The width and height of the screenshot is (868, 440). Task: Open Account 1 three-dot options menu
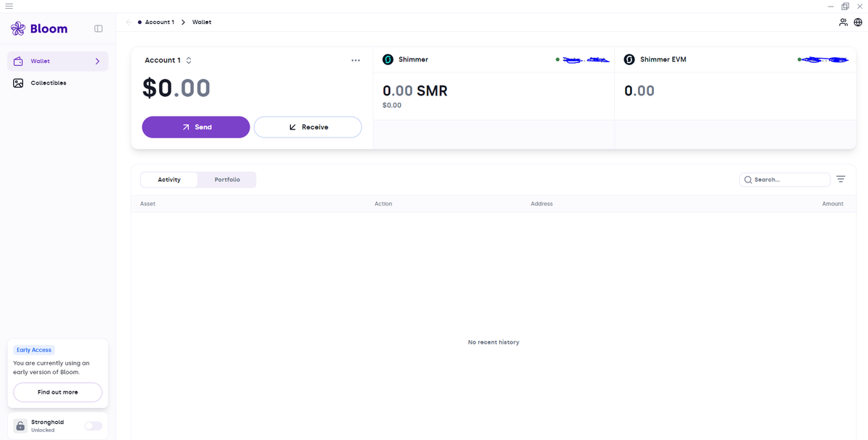click(x=355, y=60)
